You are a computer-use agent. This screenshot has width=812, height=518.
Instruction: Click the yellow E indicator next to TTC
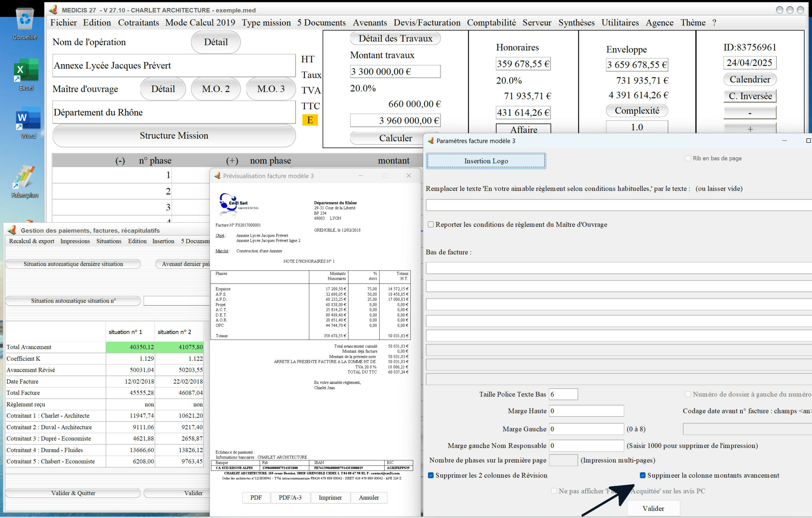tap(310, 120)
